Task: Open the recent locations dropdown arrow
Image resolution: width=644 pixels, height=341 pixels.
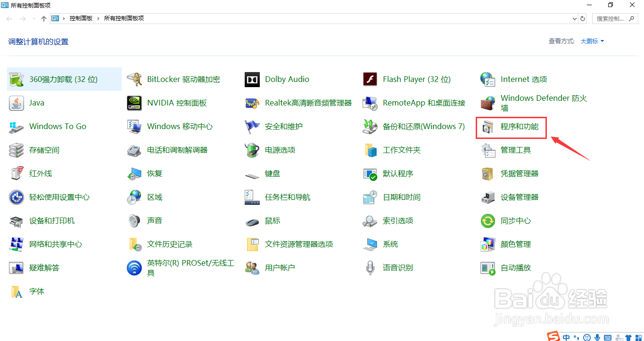Action: [x=33, y=19]
